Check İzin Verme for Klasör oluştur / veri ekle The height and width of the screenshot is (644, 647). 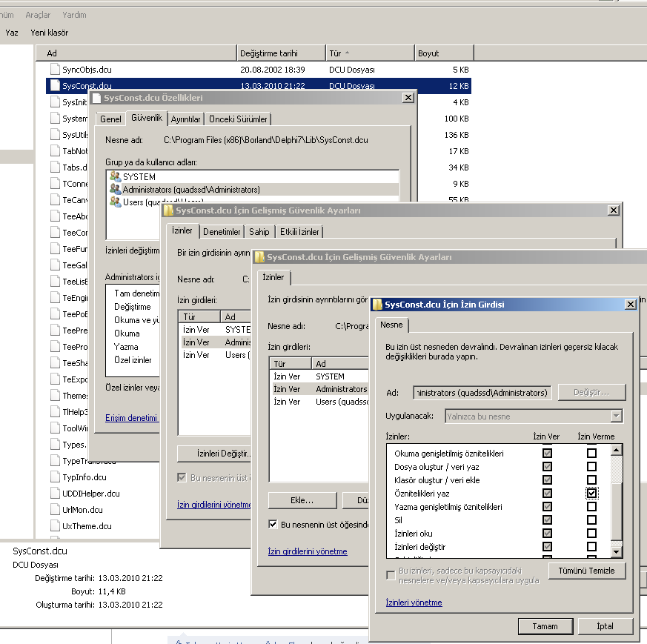(x=591, y=479)
